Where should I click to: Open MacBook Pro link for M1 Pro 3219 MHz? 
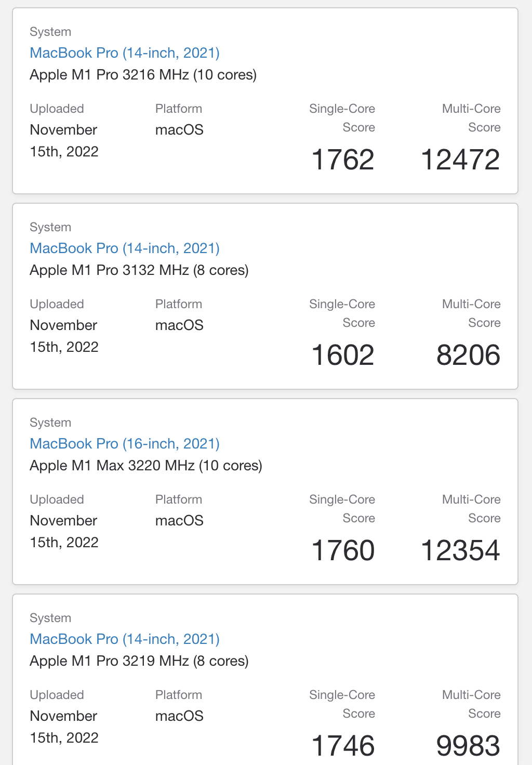(125, 639)
